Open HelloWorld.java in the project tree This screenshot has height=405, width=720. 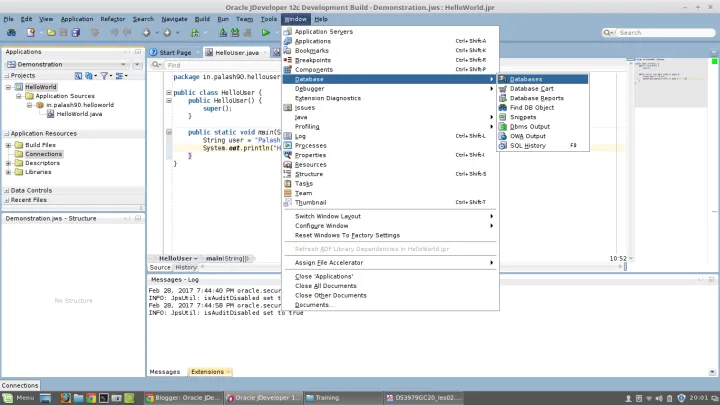pos(80,113)
